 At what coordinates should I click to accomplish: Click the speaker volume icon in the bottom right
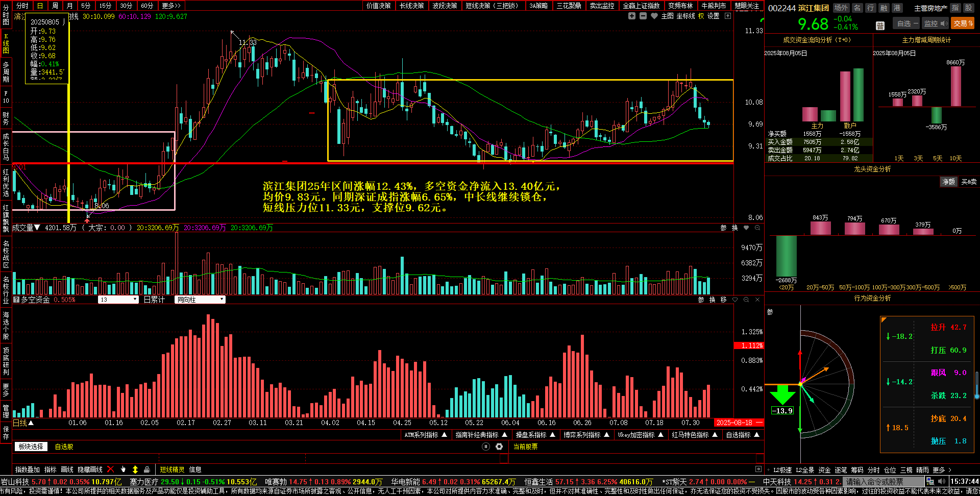(942, 481)
